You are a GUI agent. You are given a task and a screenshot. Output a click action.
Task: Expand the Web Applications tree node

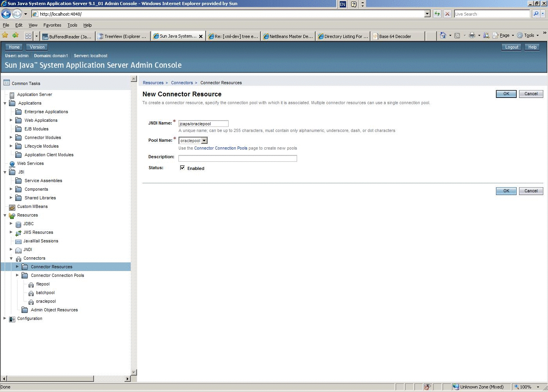(11, 120)
